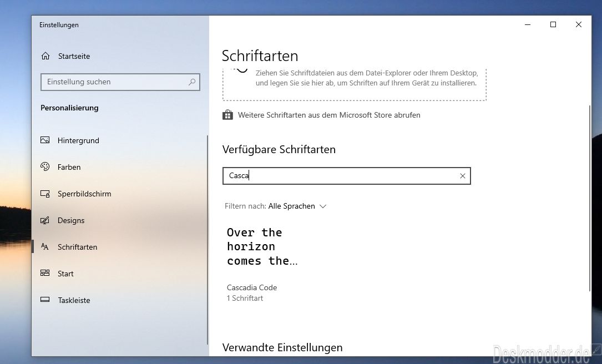Click the magnifier icon in Einstellung suchen
The height and width of the screenshot is (364, 602).
pos(192,82)
